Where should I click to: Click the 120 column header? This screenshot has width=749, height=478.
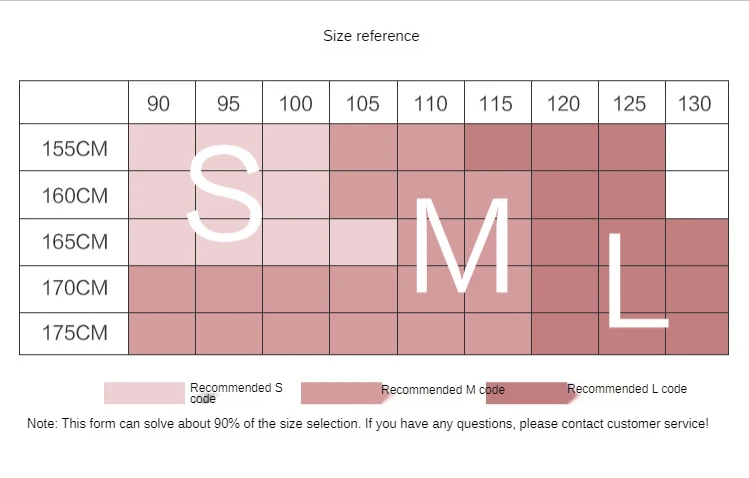tap(565, 102)
